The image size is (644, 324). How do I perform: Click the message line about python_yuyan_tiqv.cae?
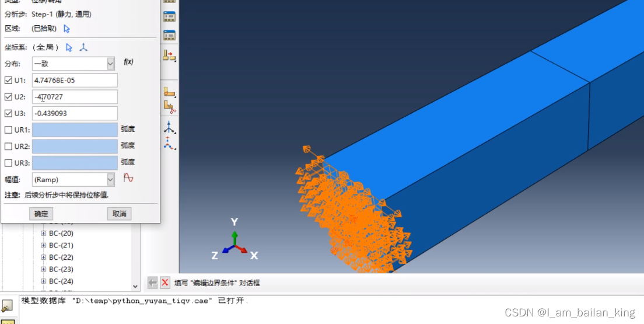[135, 301]
